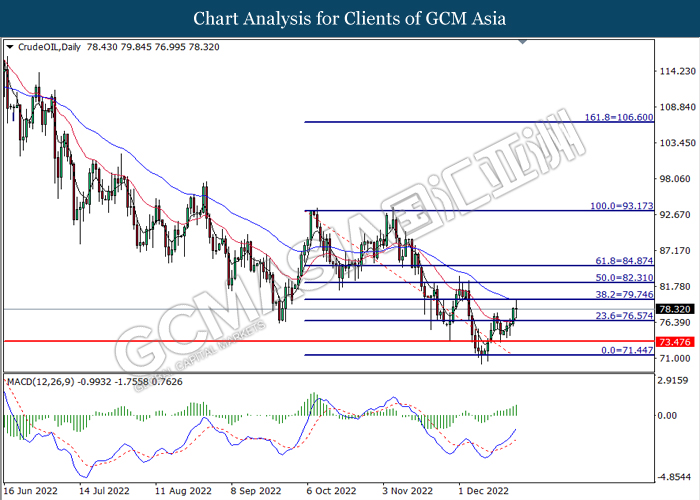The image size is (700, 500).
Task: Click the Chart Analysis for Clients header title
Action: click(350, 18)
